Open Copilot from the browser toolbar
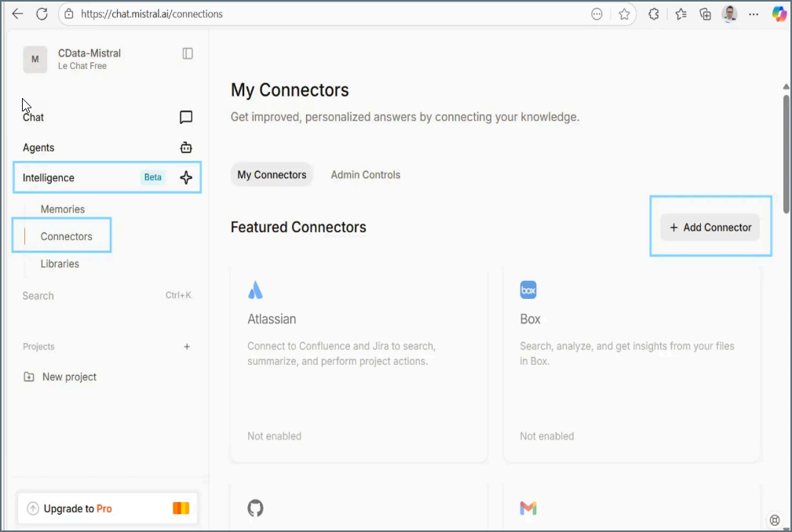 778,13
